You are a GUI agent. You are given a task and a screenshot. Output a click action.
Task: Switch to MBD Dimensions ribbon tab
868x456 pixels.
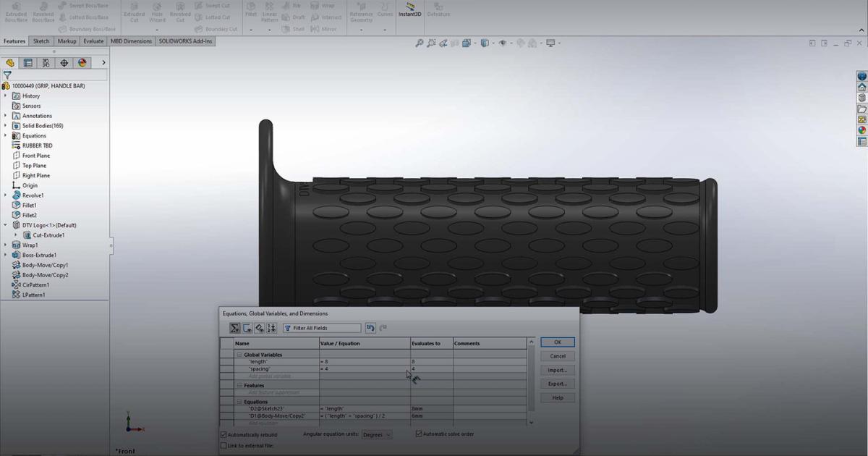click(x=132, y=41)
